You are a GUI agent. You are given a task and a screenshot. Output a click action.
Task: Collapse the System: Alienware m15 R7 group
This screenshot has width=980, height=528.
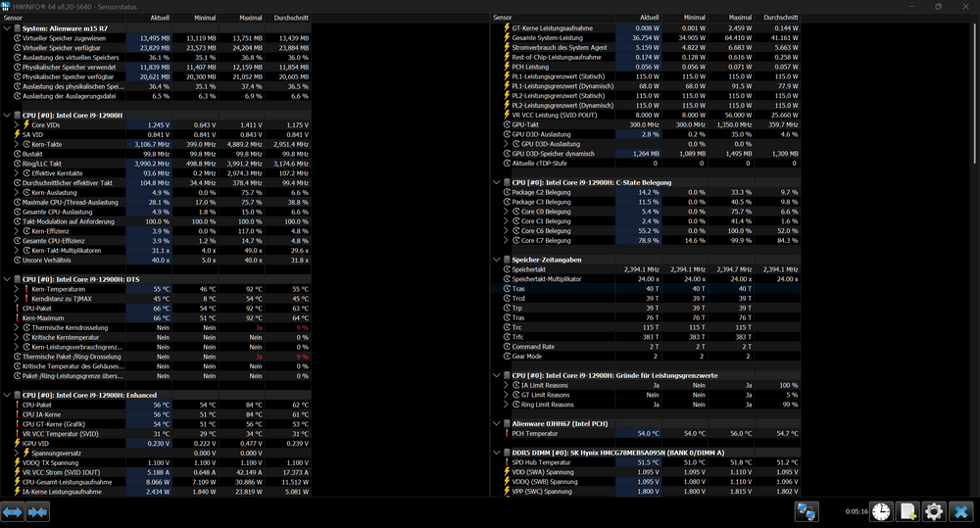pos(6,28)
